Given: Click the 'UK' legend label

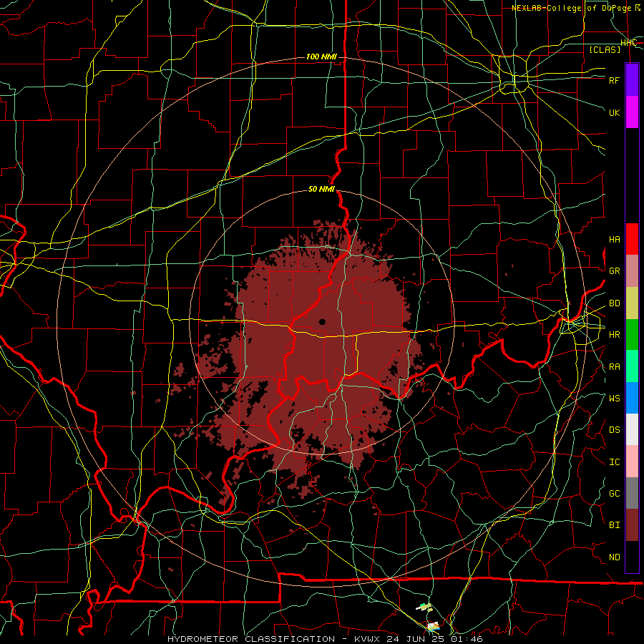Looking at the screenshot, I should [614, 112].
